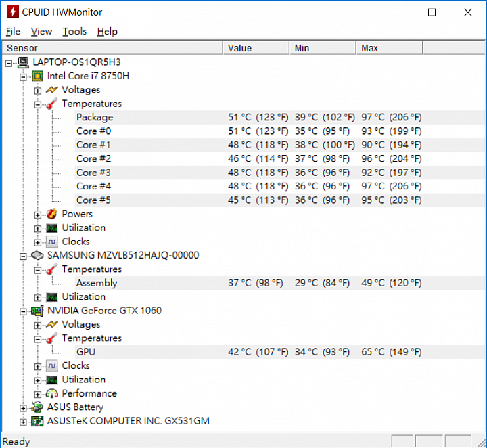Click the Max column header

click(x=390, y=48)
